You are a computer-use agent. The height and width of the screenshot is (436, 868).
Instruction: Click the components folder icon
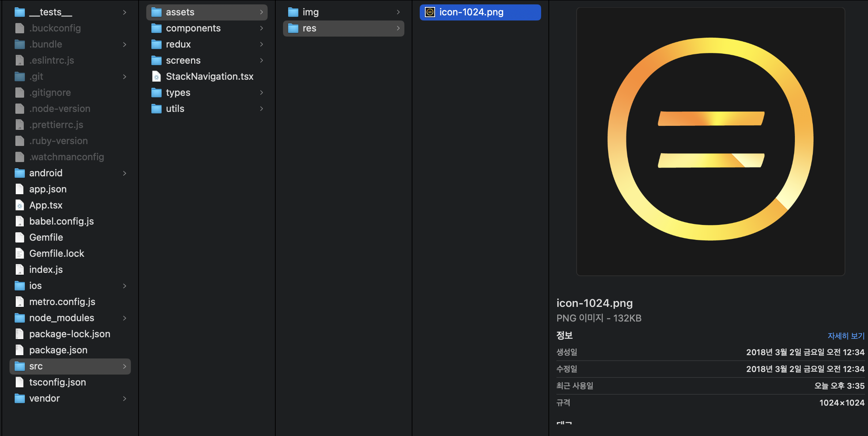pos(156,28)
